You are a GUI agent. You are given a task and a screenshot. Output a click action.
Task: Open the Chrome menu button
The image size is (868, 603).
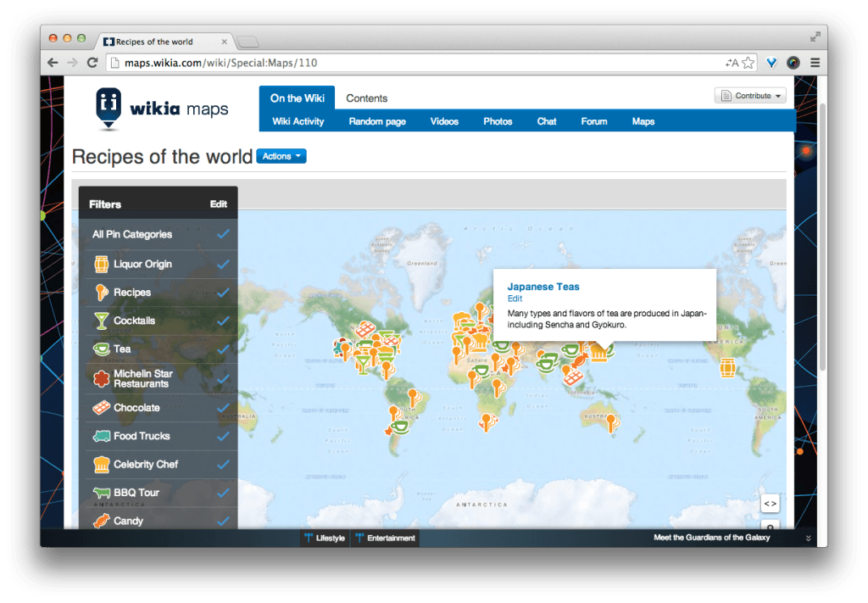tap(815, 63)
